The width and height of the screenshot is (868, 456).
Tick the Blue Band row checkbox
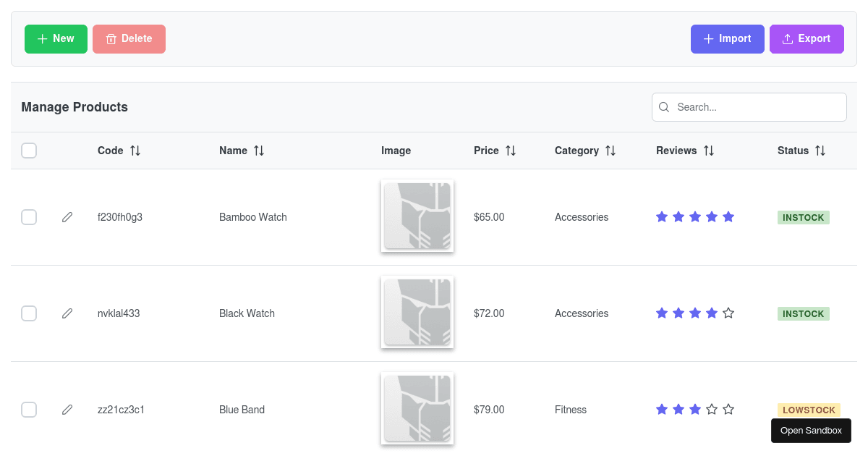29,410
